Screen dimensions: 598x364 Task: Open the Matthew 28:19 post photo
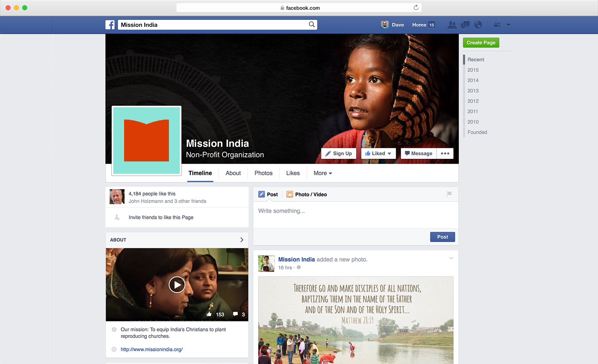(x=356, y=320)
